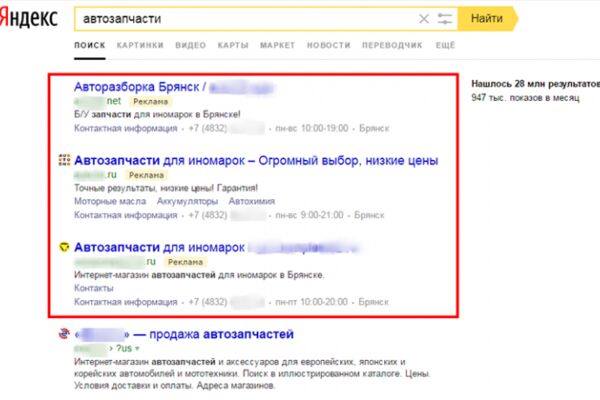This screenshot has height=400, width=600.
Task: Click the hours text пн-пт 10:00-20:00
Action: [311, 302]
